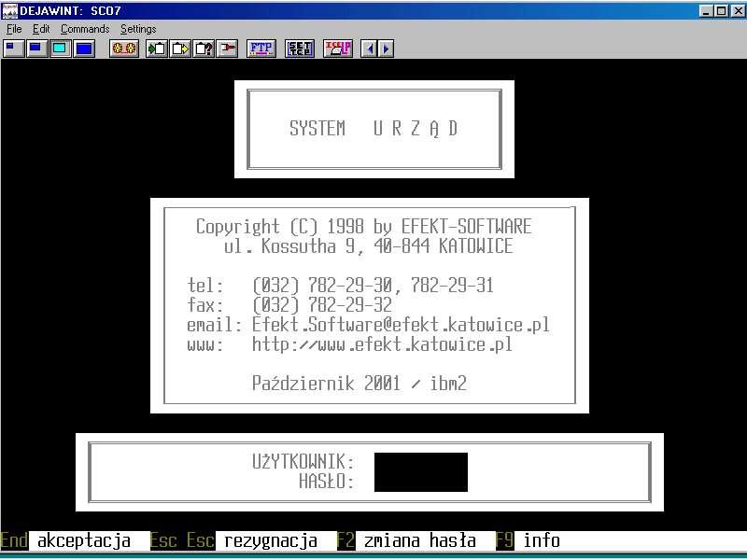Open the File menu
The width and height of the screenshot is (747, 560).
click(14, 29)
